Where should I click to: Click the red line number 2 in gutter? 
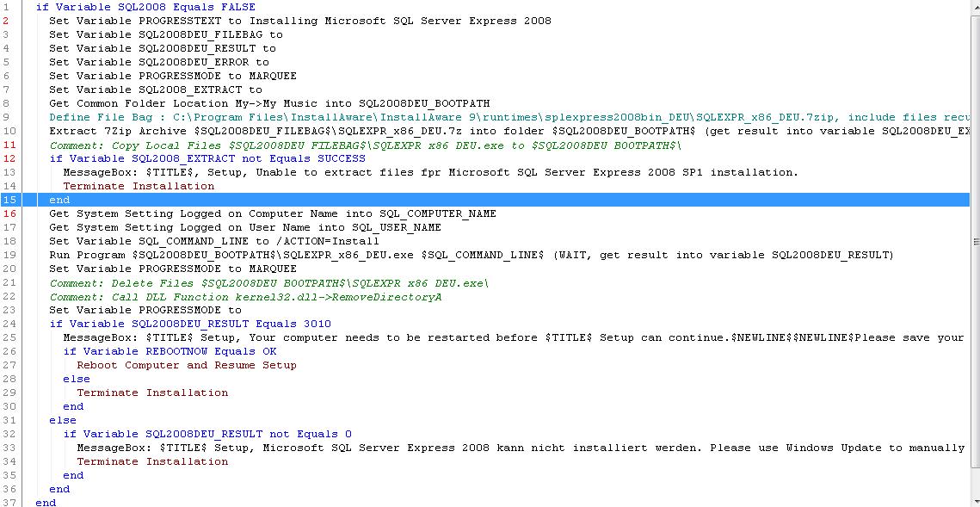click(x=6, y=21)
